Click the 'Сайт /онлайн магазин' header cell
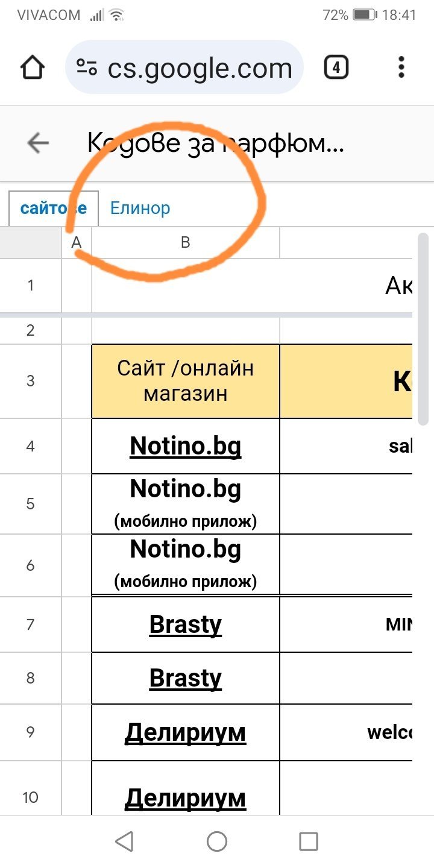This screenshot has height=868, width=434. (x=185, y=381)
